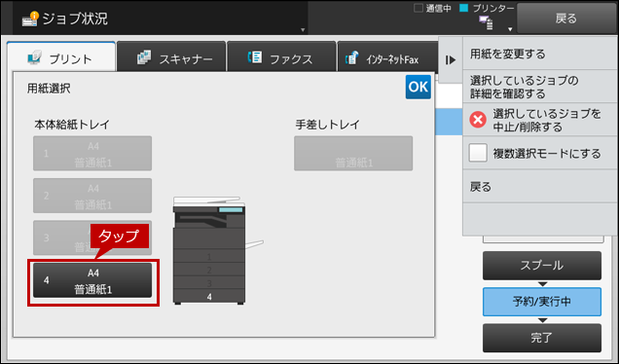This screenshot has width=619, height=364.
Task: Click the ジョブ状況 title text
Action: (x=75, y=18)
